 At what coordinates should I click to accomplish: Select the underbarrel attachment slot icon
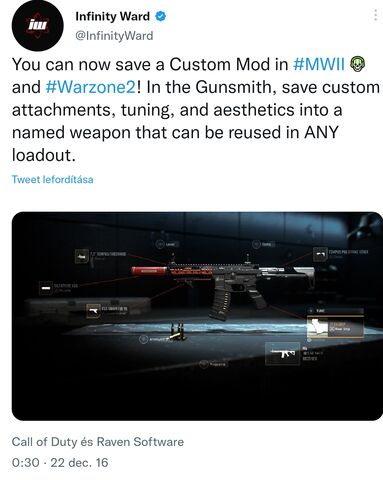tap(93, 311)
